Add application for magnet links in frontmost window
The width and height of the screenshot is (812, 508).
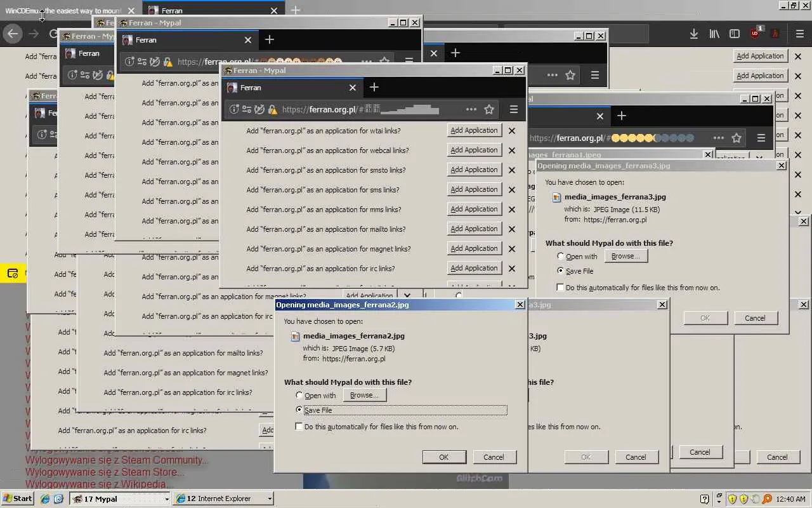pyautogui.click(x=474, y=249)
